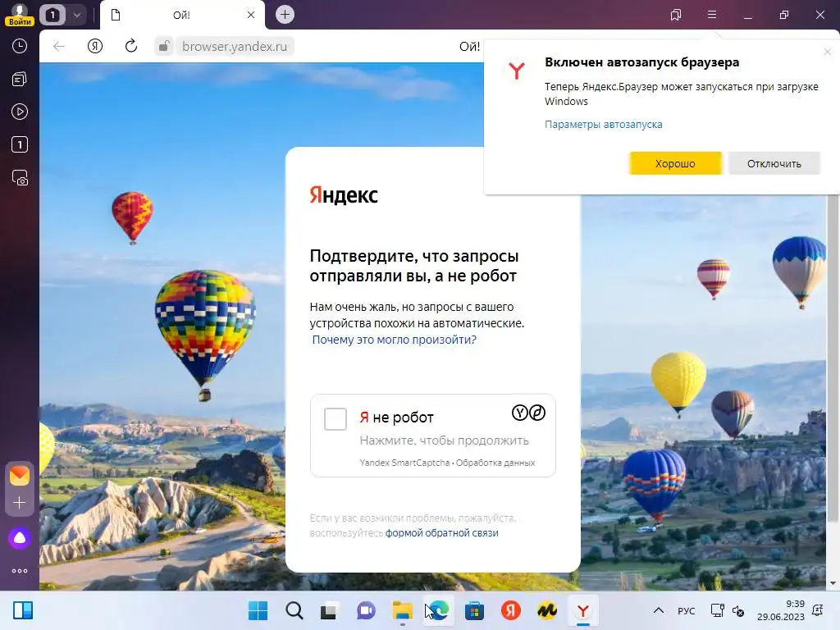This screenshot has height=630, width=840.
Task: Confirm with the Хорошо button
Action: [x=676, y=163]
